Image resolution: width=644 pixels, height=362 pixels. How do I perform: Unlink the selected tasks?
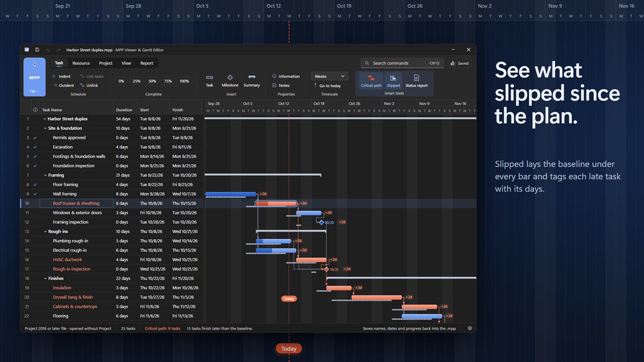coord(89,85)
